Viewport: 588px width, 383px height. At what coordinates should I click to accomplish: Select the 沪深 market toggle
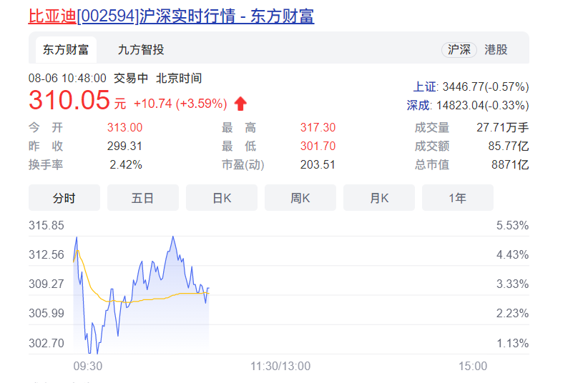pos(459,49)
